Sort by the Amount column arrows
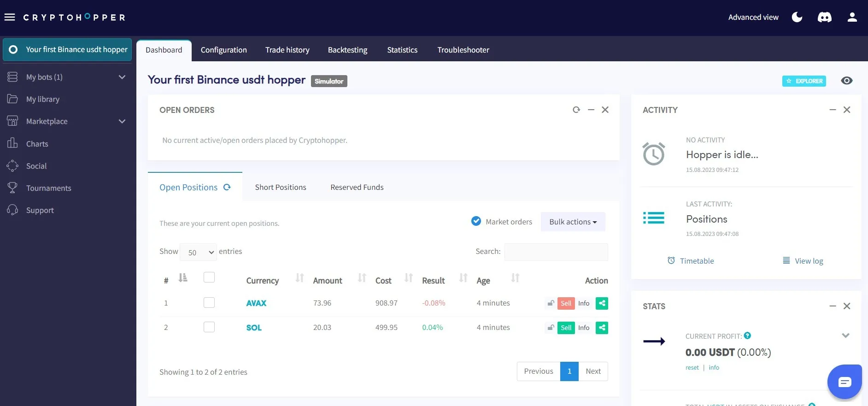This screenshot has height=406, width=868. [362, 278]
